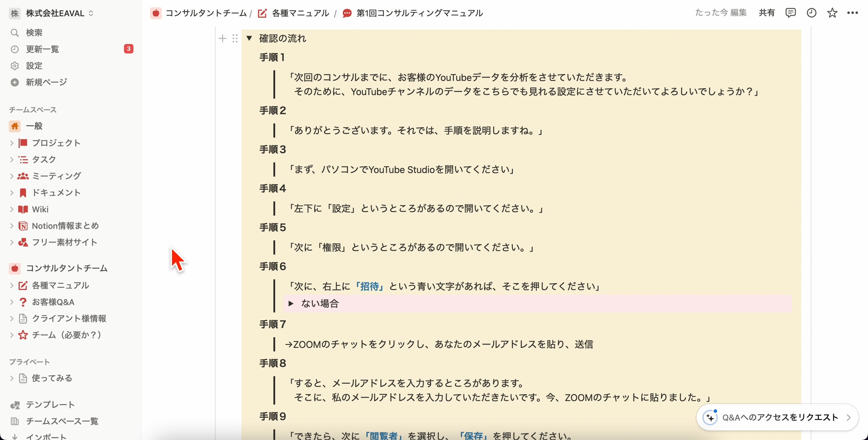Click the 更新一覧 clock icon
Image resolution: width=868 pixels, height=440 pixels.
tap(14, 49)
